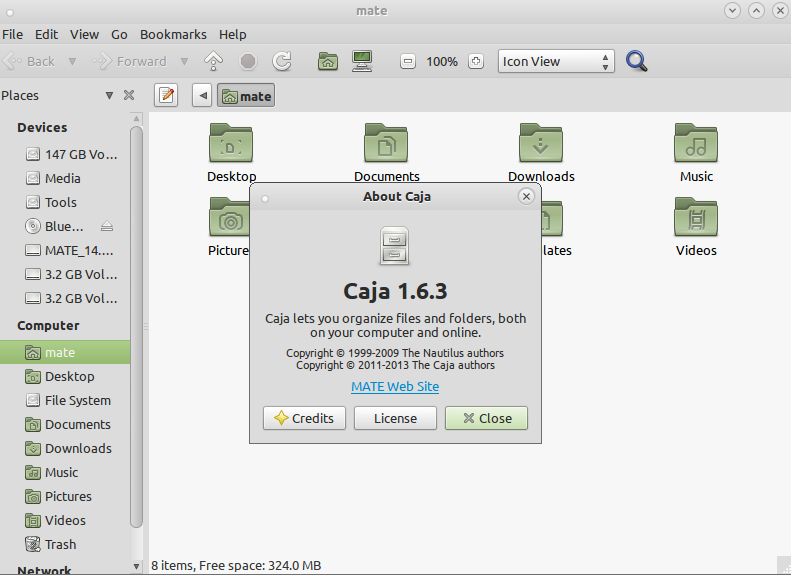The height and width of the screenshot is (575, 791).
Task: Open the MATE Web Site link
Action: tap(395, 386)
